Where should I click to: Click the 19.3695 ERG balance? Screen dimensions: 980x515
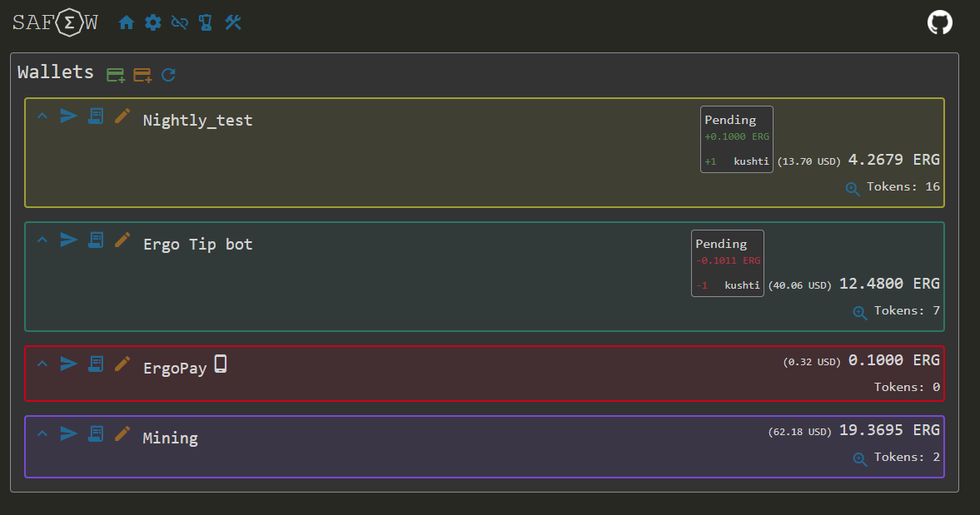[889, 430]
